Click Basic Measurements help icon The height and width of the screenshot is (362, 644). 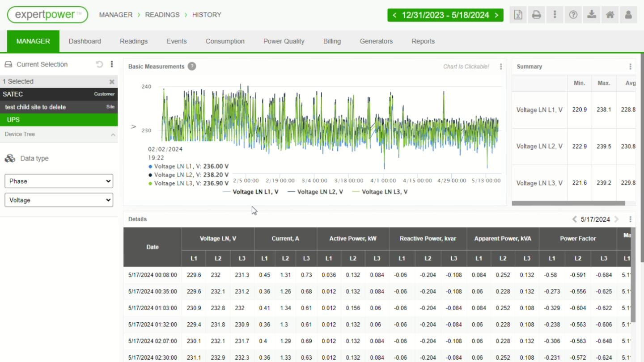(x=192, y=67)
